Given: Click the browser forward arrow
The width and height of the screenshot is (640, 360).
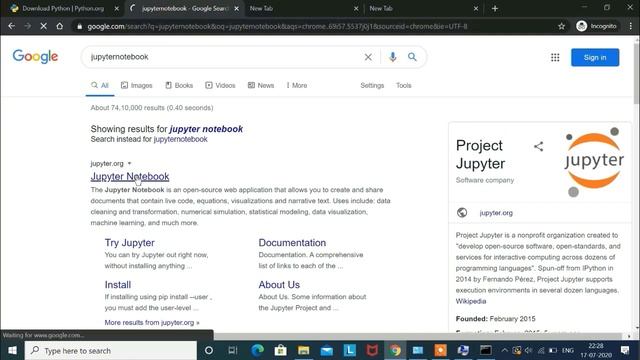Looking at the screenshot, I should point(27,26).
